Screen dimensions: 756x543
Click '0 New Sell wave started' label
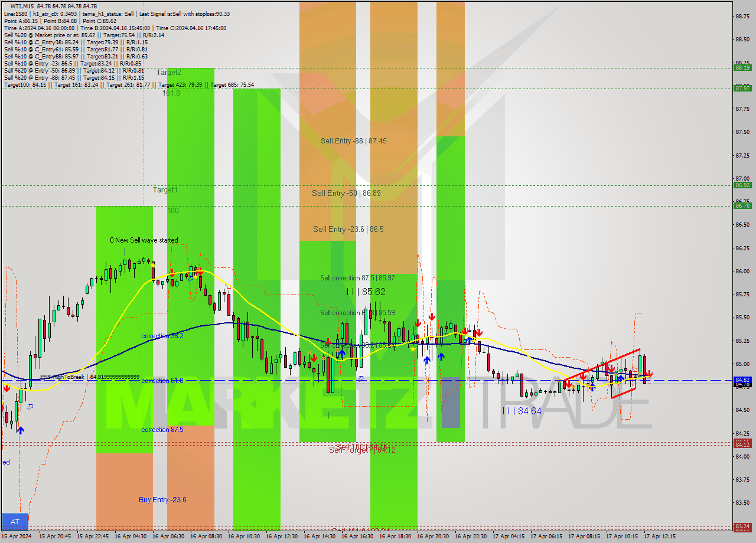(x=144, y=241)
